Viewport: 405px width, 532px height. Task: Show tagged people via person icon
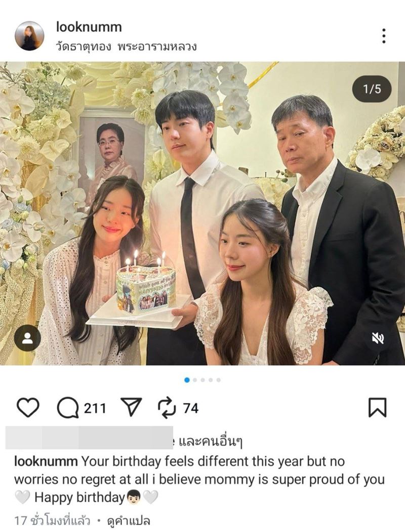27,338
